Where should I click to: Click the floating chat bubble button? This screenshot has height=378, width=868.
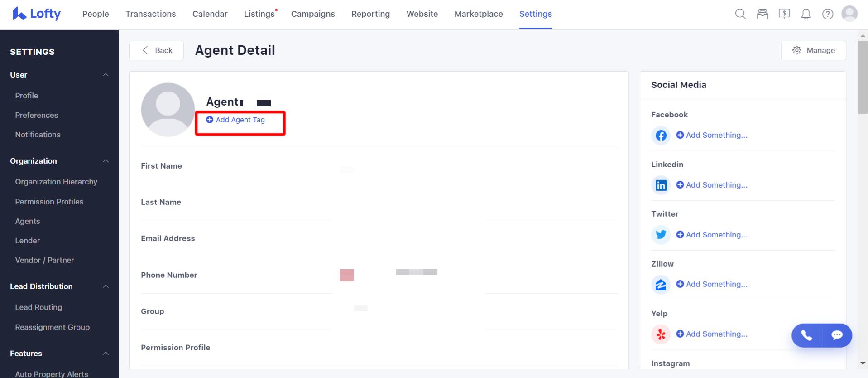[837, 335]
